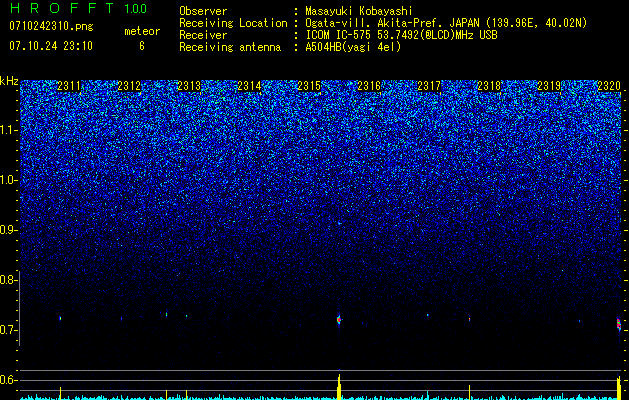
Task: Click the Ogata-vill. Akita-Pref. JAPAN receiving location line
Action: [446, 23]
